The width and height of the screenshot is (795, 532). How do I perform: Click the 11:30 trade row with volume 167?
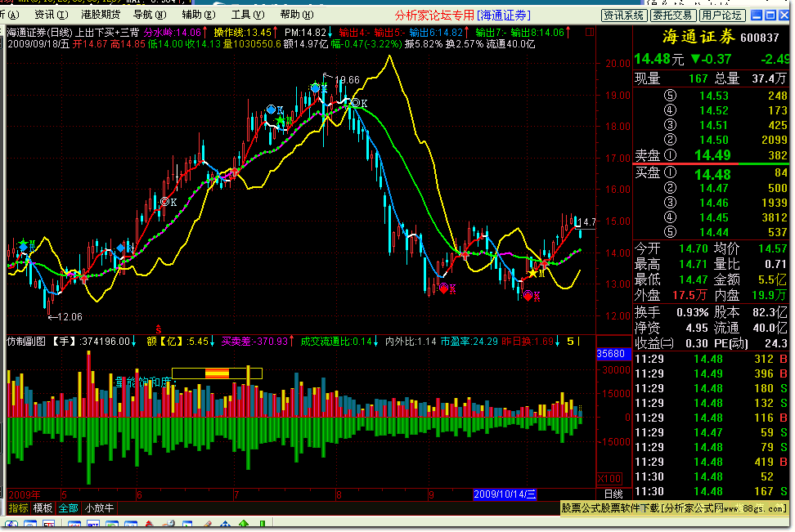click(711, 491)
